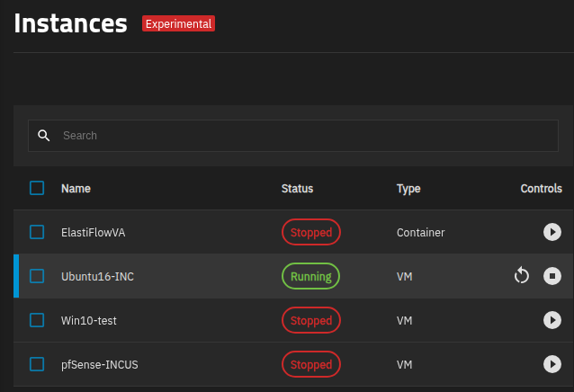Open the Ubuntu16-INC instance row
The width and height of the screenshot is (574, 392).
[x=97, y=277]
